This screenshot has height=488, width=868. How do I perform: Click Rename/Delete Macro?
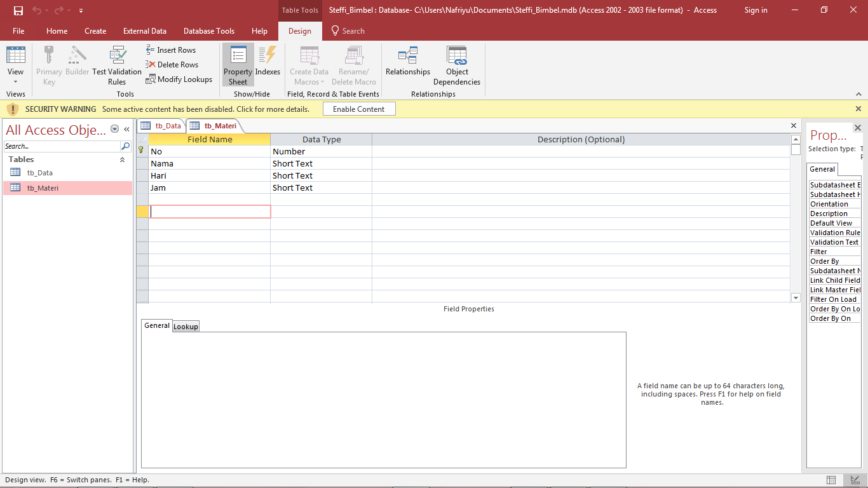tap(354, 66)
